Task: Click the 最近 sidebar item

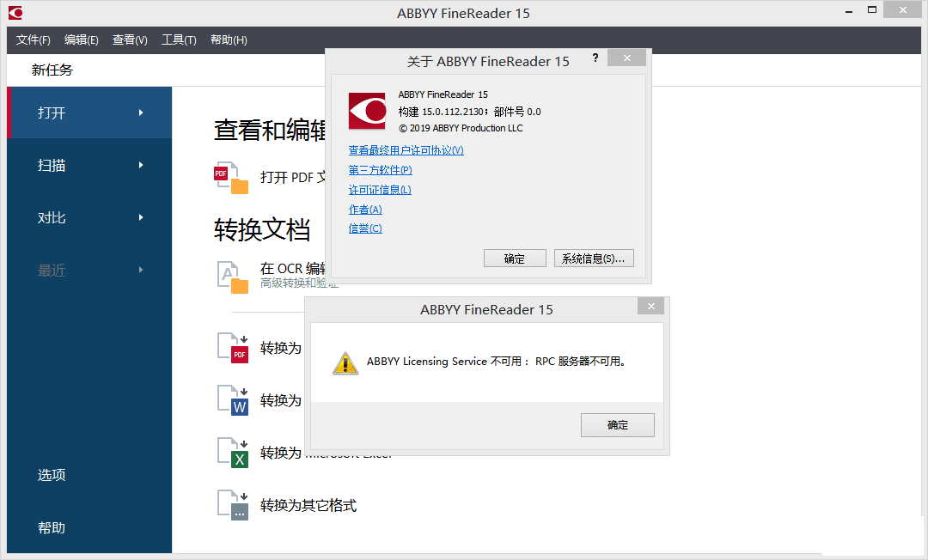Action: 89,271
